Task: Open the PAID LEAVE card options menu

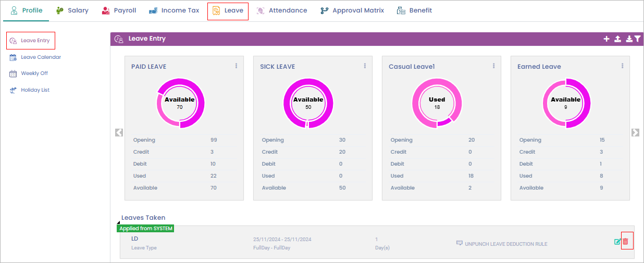Action: pos(236,66)
